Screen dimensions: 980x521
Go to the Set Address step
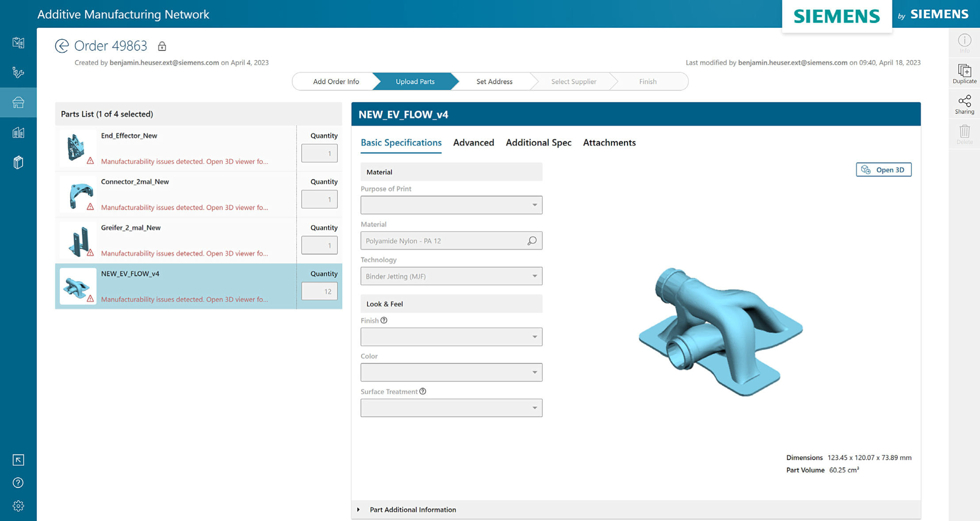494,81
